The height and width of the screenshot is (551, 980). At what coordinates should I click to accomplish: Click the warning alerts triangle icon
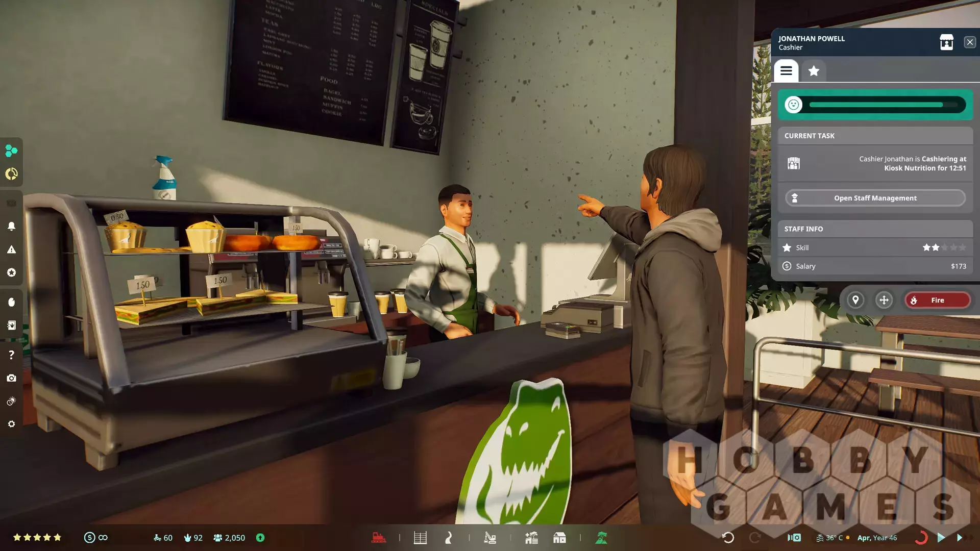pyautogui.click(x=11, y=249)
